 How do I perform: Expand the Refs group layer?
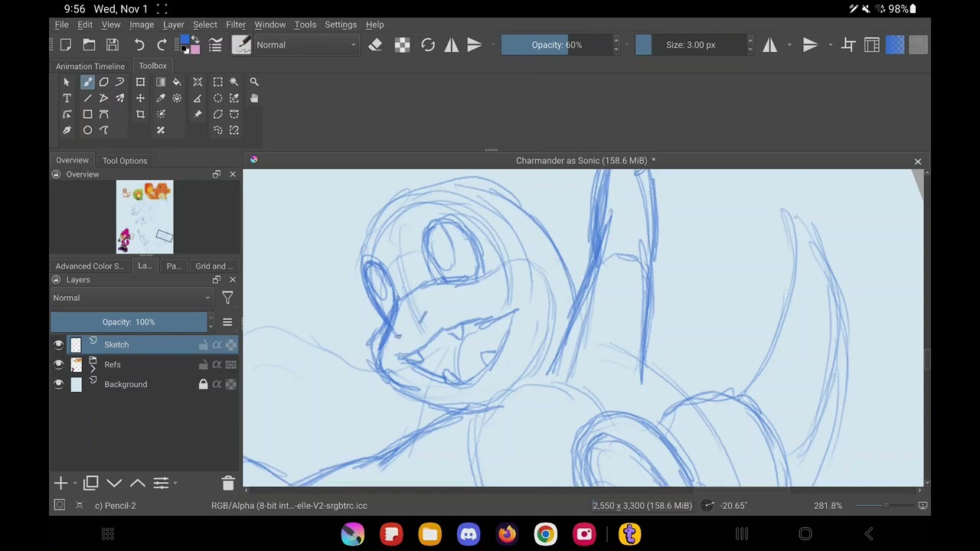click(93, 368)
